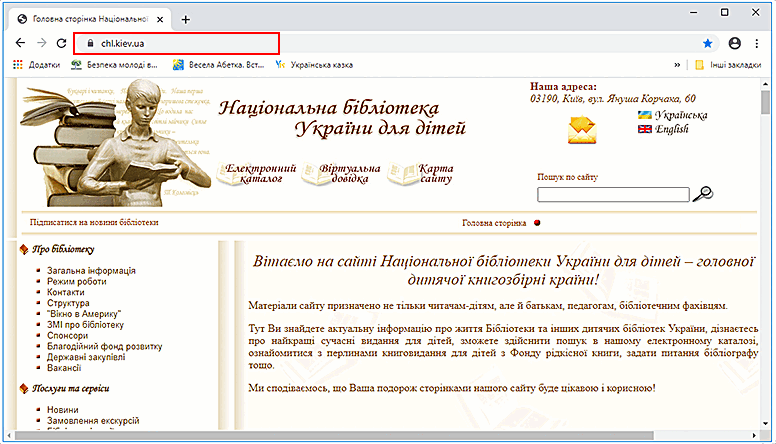Open the Послуги та сервіси section heading
The width and height of the screenshot is (776, 444).
[71, 389]
